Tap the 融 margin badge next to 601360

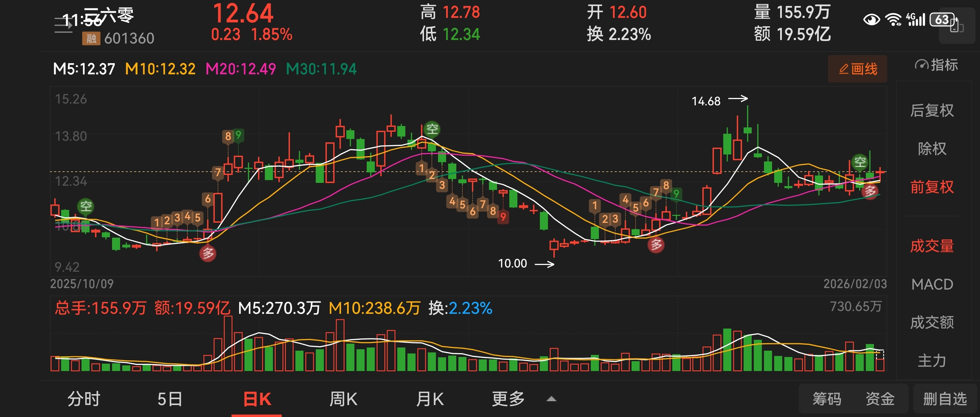point(91,38)
